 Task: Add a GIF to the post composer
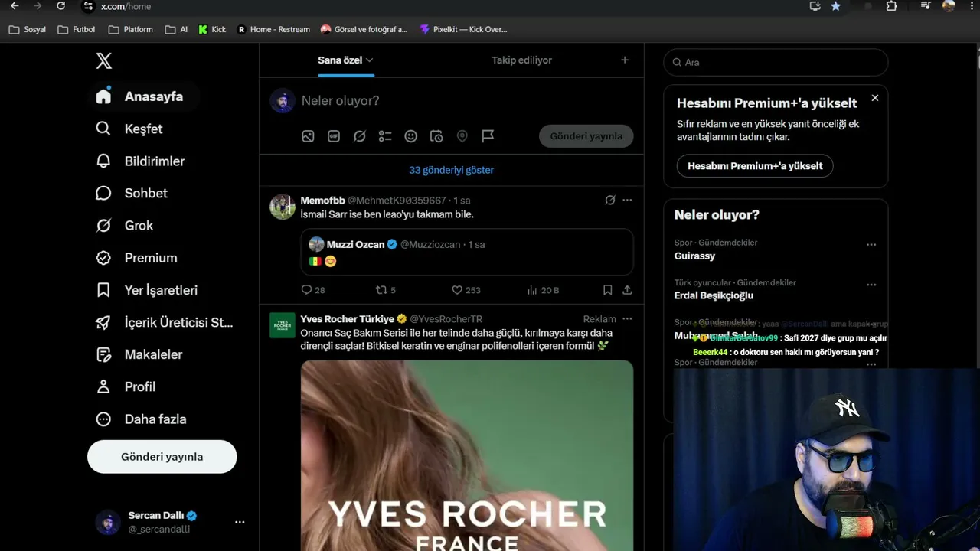pyautogui.click(x=334, y=136)
